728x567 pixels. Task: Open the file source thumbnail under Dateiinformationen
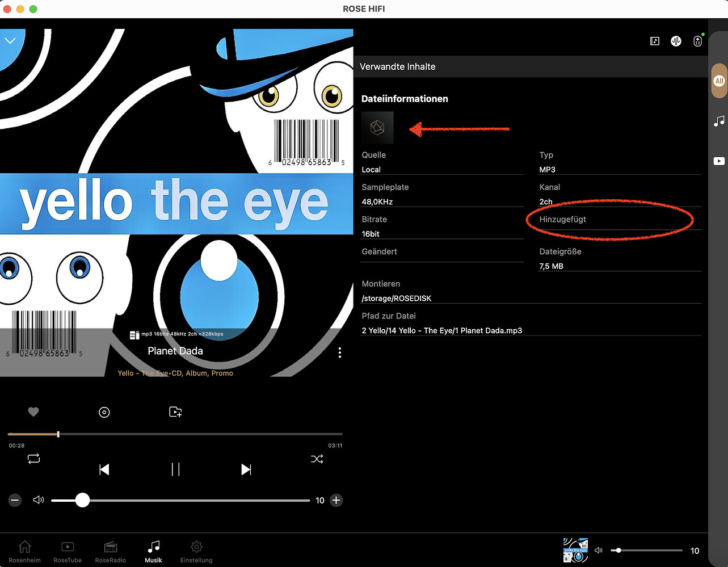tap(377, 128)
